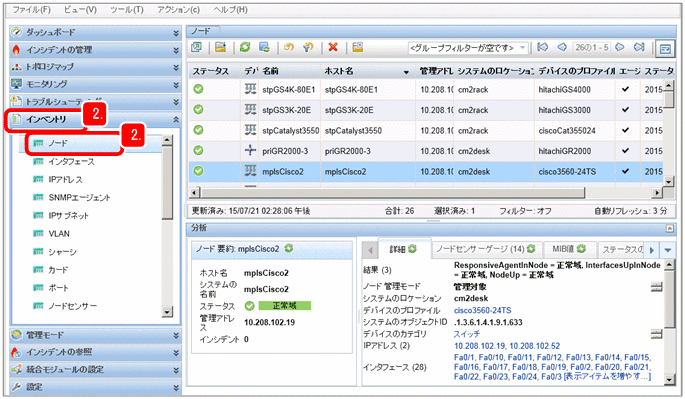Expand the 設定 workspace
685x399 pixels.
point(176,387)
